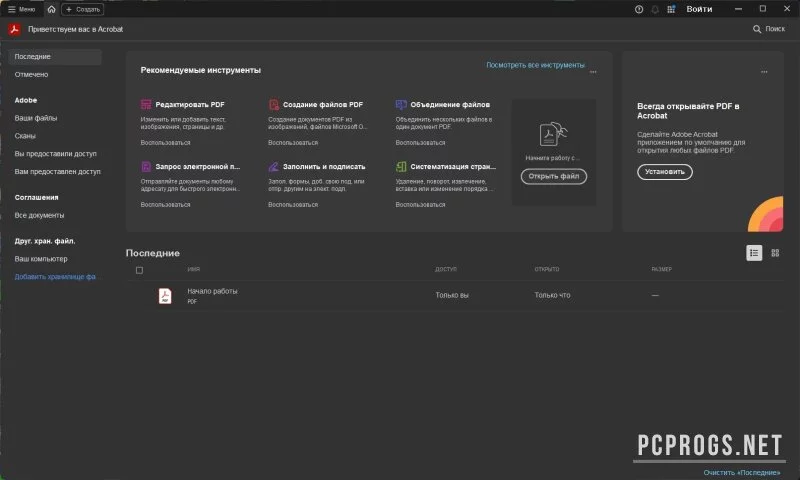800x480 pixels.
Task: Sort by РАЗМЕР column header
Action: click(661, 269)
